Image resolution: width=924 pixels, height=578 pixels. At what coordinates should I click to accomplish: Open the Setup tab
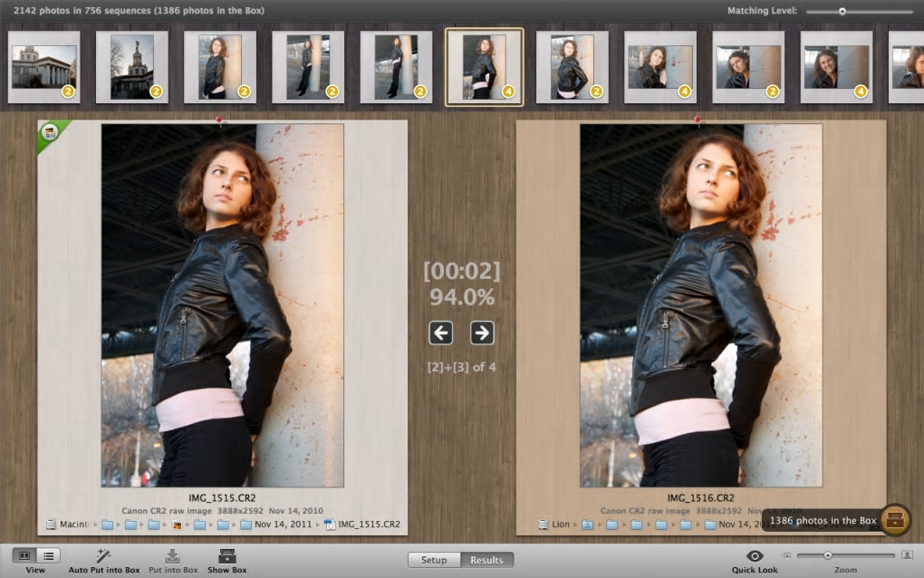[x=434, y=560]
